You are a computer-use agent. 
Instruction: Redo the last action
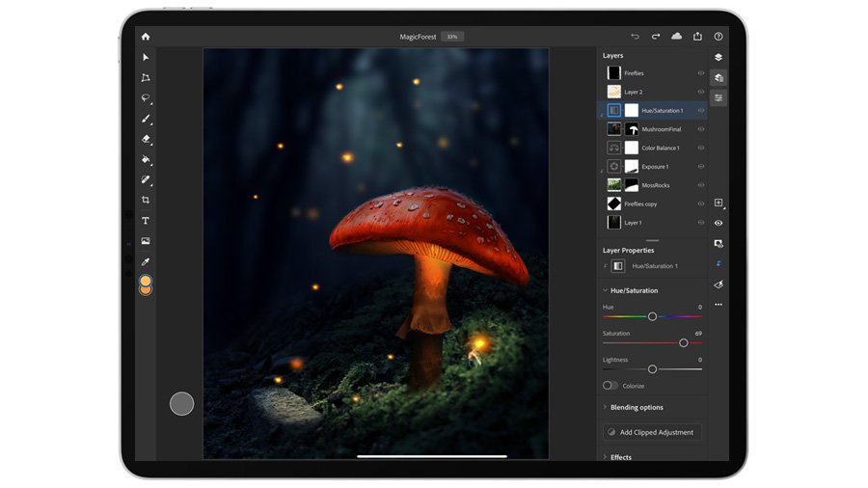pos(656,37)
